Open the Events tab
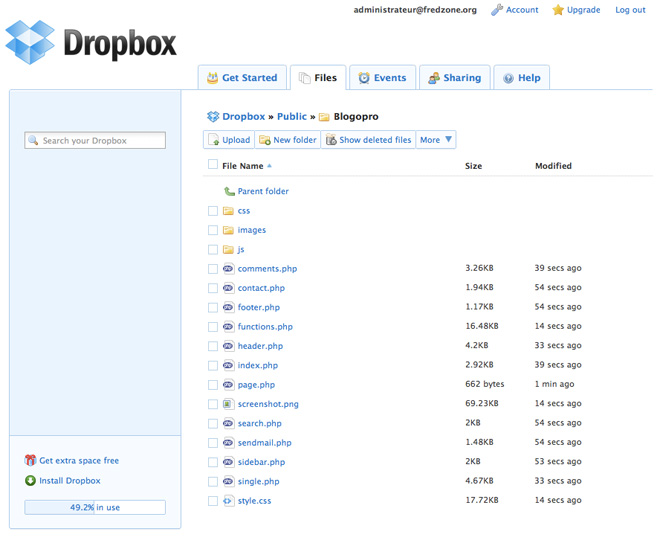660x549 pixels. click(383, 77)
